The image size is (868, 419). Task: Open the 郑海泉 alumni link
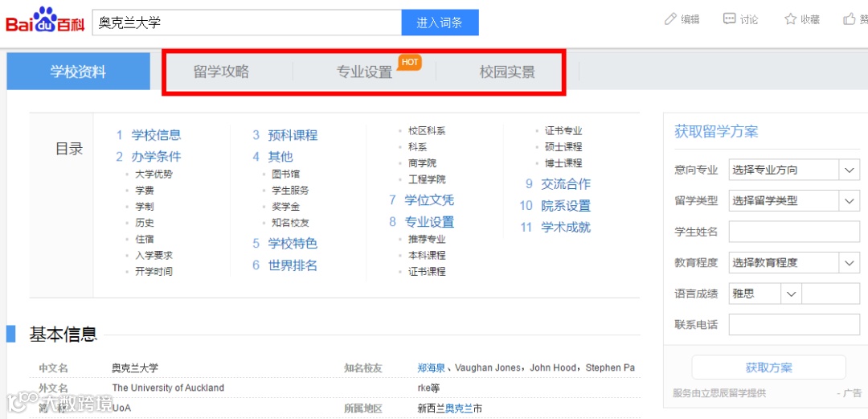(432, 368)
